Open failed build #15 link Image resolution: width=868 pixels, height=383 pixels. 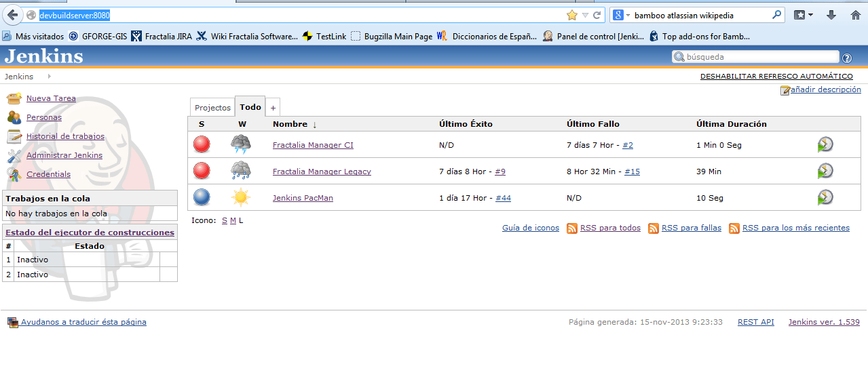(x=632, y=172)
